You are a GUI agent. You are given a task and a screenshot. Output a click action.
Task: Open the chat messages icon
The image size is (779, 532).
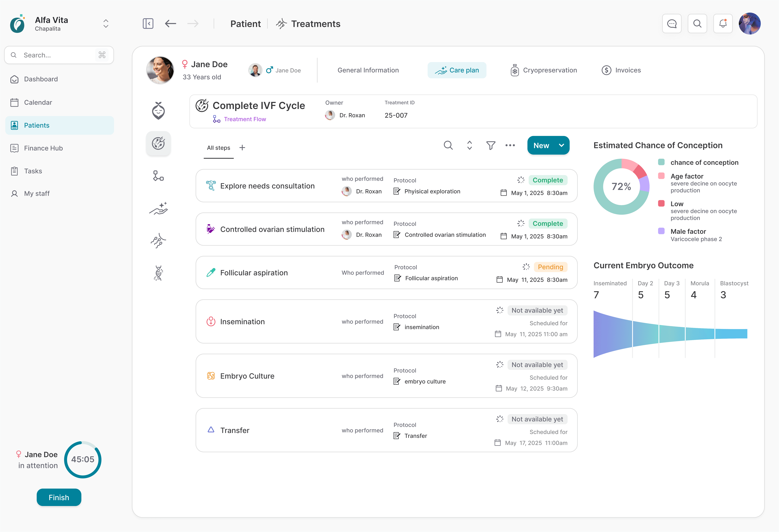click(672, 23)
